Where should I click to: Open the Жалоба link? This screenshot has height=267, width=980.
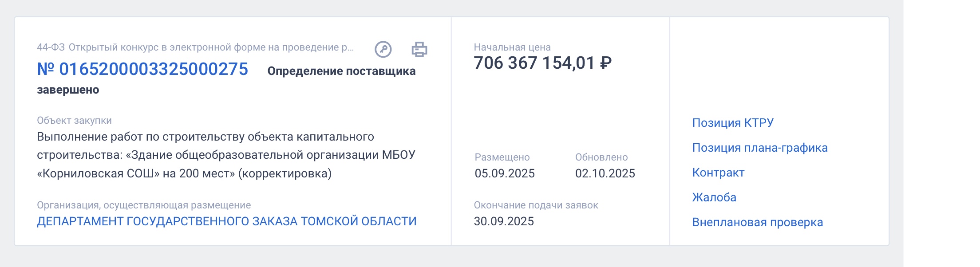click(714, 197)
